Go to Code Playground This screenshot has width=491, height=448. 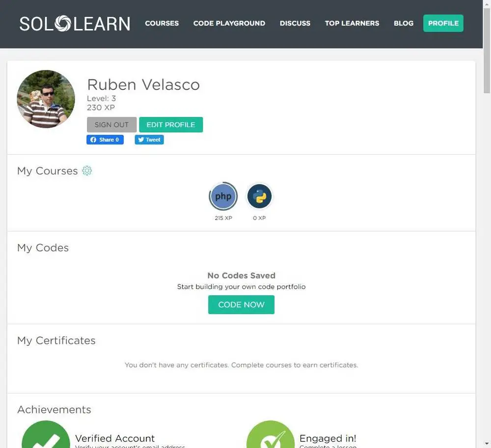point(229,23)
